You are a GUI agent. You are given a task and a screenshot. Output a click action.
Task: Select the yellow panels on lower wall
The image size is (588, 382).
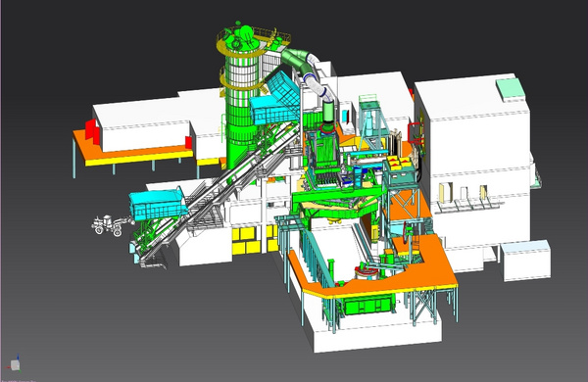(x=255, y=240)
